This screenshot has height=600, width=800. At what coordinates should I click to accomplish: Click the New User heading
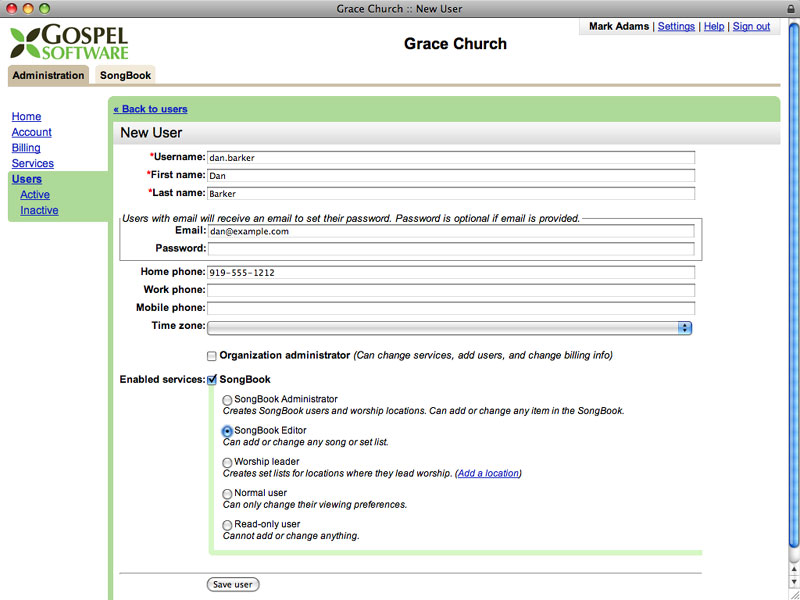tap(151, 133)
